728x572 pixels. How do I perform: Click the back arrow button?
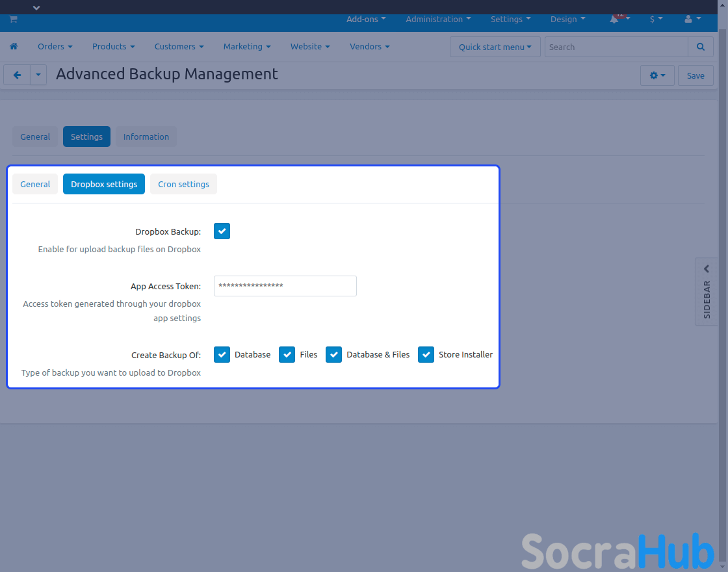point(17,75)
